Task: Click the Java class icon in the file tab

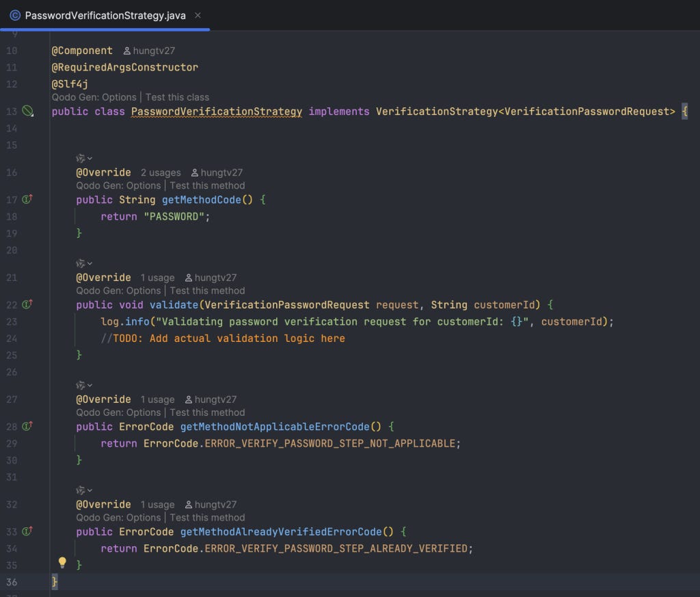Action: [15, 16]
